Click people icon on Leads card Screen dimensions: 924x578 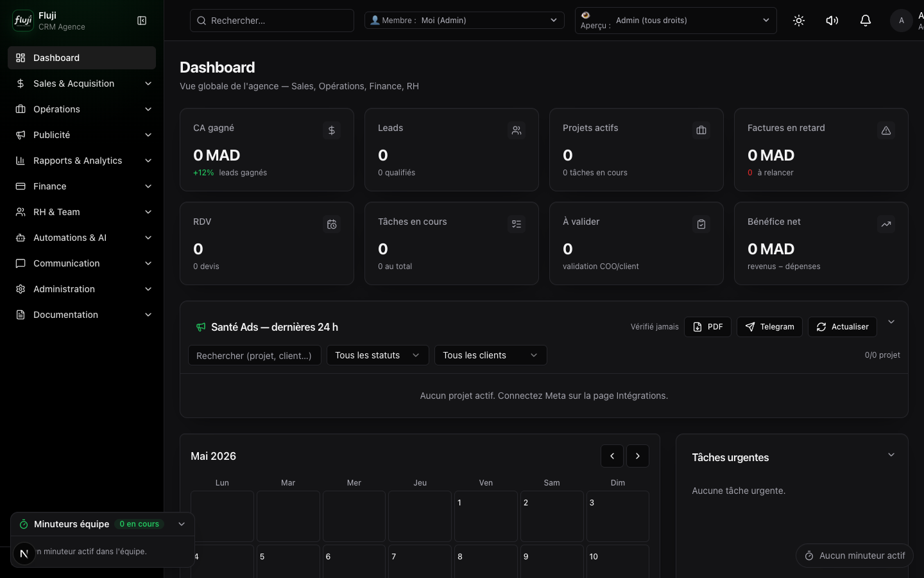pos(517,130)
